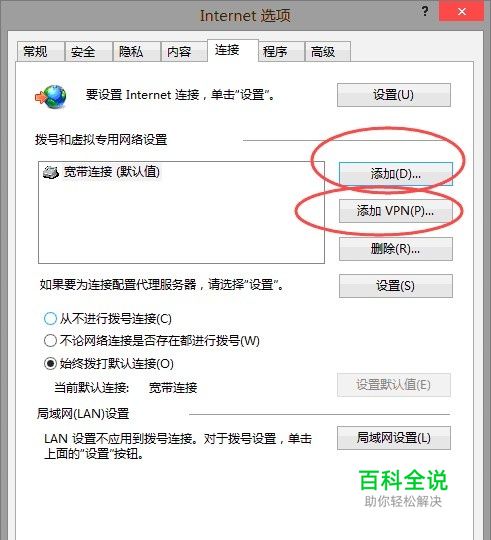Click the 添加(D)... button

396,174
